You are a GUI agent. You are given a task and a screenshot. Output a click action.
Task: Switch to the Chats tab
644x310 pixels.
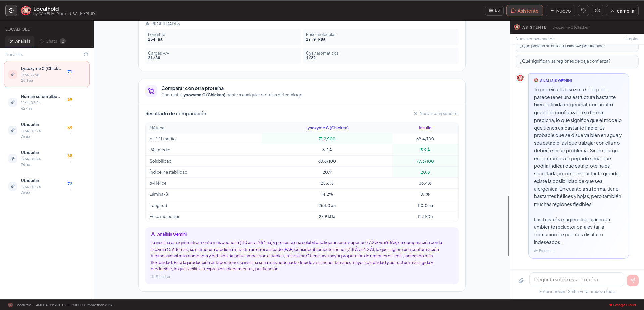point(52,41)
